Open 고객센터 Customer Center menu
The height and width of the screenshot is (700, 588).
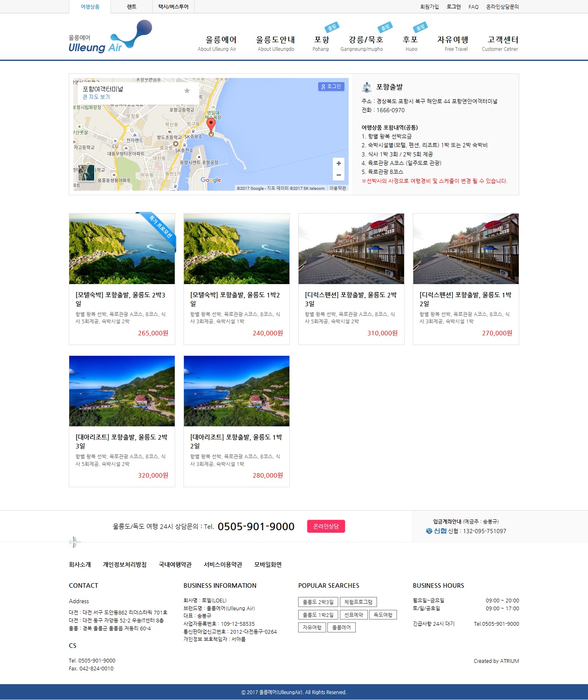[x=500, y=43]
